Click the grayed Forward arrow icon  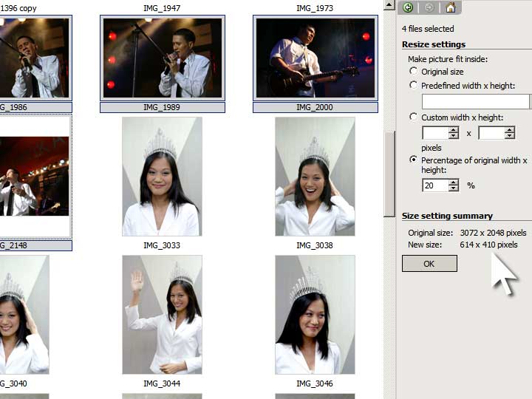429,8
